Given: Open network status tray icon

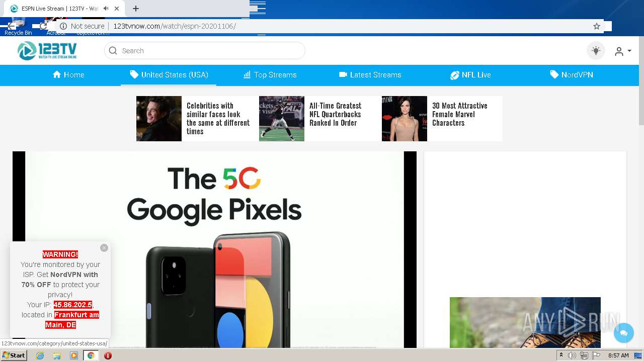Looking at the screenshot, I should pyautogui.click(x=584, y=355).
